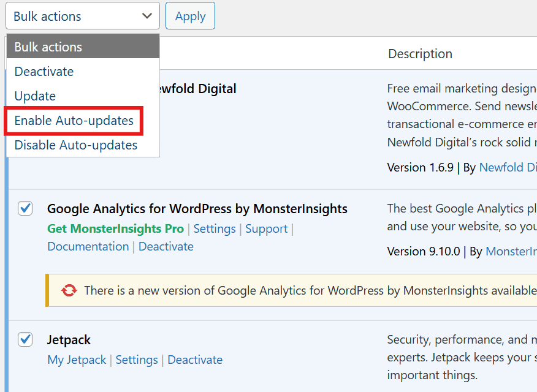Select Deactivate from the bulk actions menu

pyautogui.click(x=44, y=72)
